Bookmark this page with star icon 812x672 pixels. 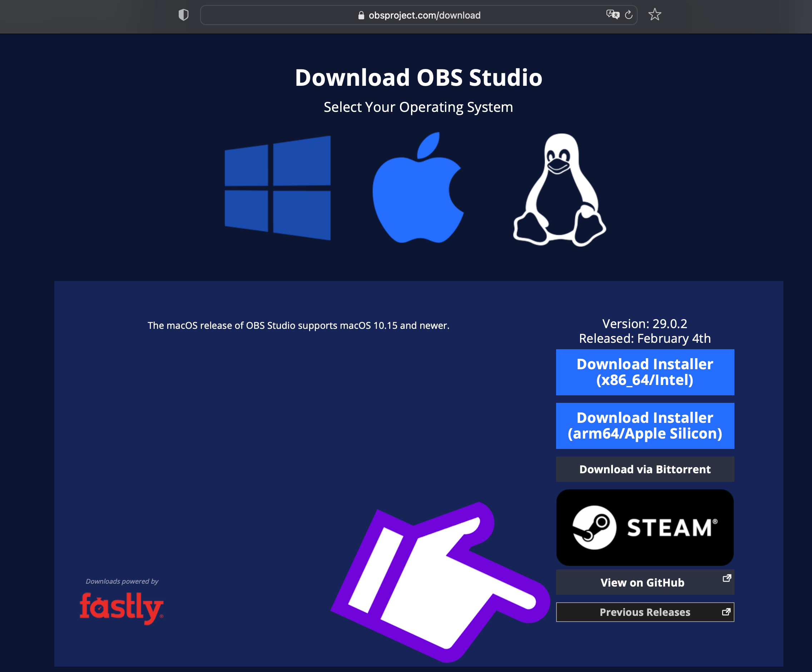point(655,15)
